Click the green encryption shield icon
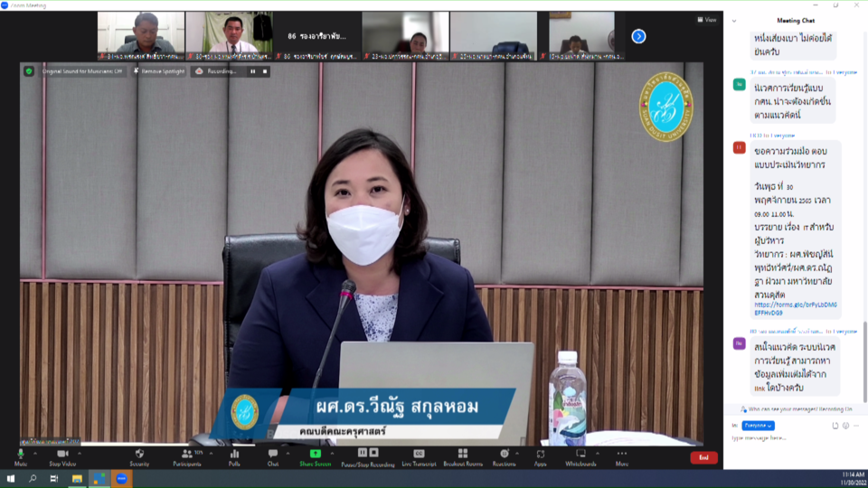The image size is (868, 488). pos(29,70)
